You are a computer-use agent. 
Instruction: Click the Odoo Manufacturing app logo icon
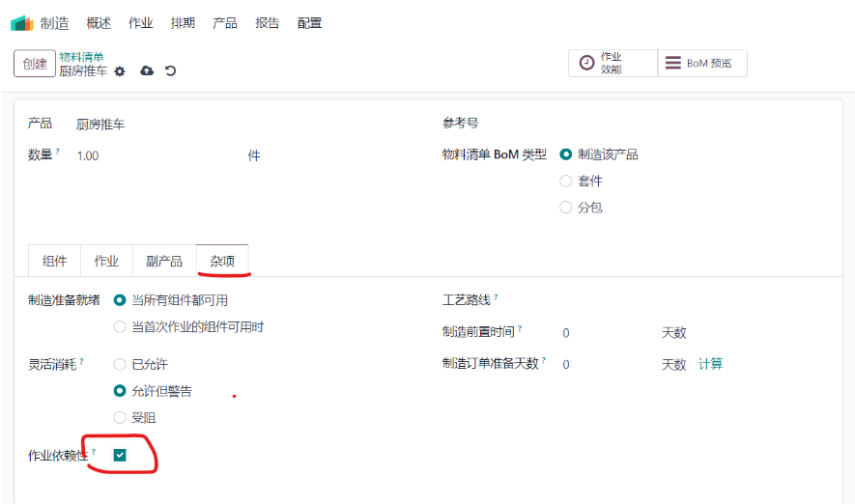(x=22, y=23)
